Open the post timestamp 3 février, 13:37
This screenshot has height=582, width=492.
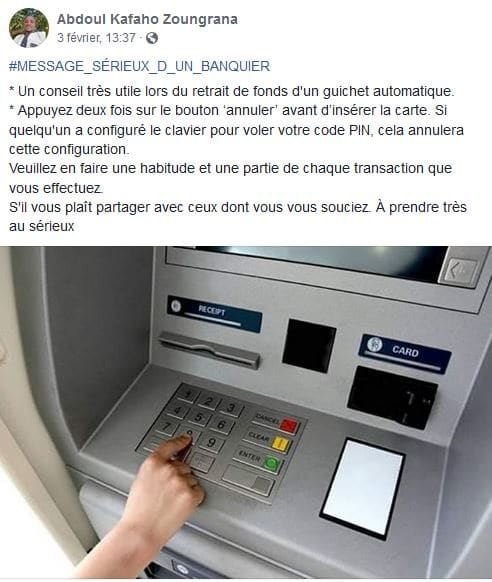tap(96, 38)
